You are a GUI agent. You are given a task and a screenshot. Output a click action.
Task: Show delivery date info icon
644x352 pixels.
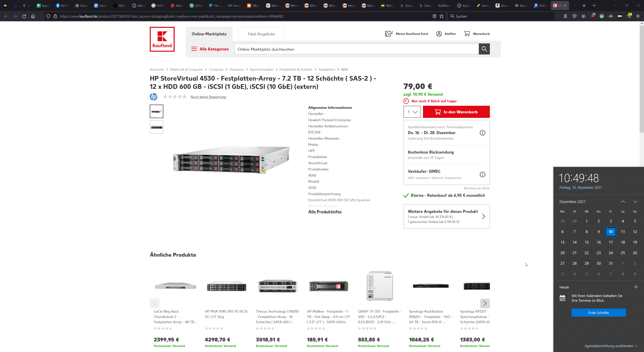point(482,133)
